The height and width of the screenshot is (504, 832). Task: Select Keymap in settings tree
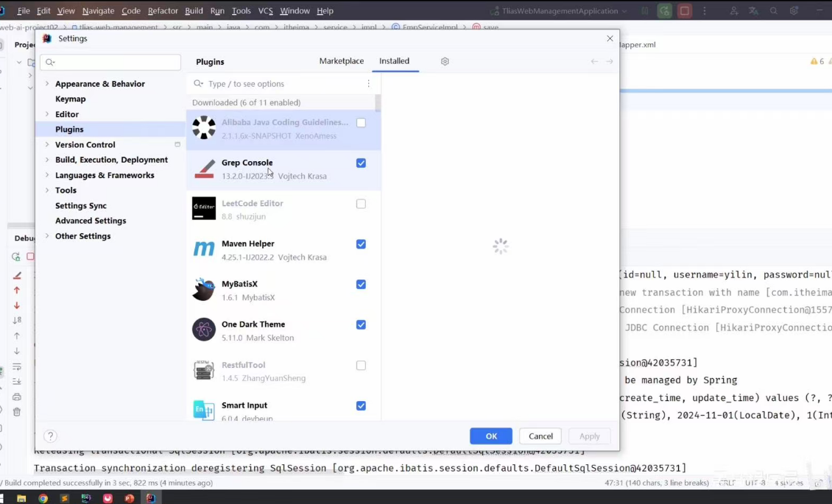click(x=71, y=99)
